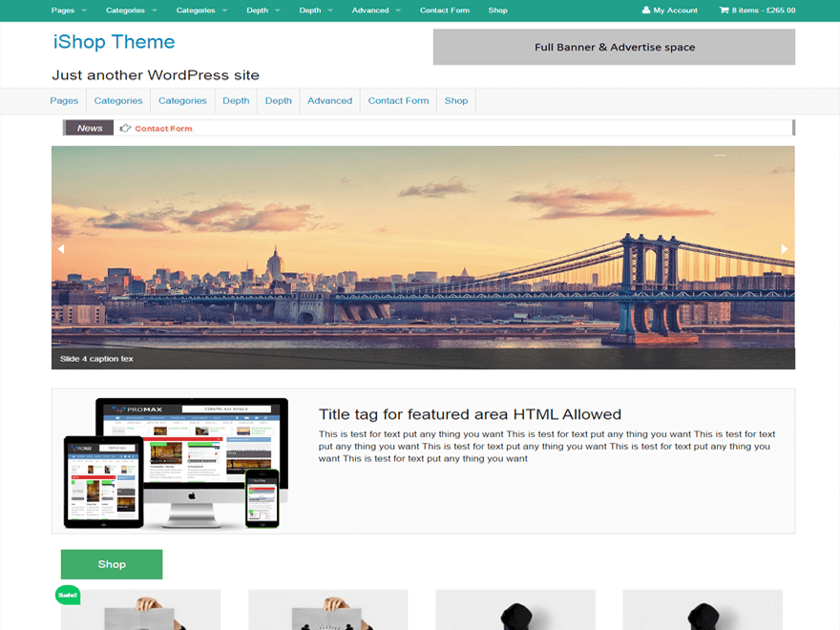Expand the Pages dropdown arrow in the top green bar
The height and width of the screenshot is (630, 840).
[84, 10]
